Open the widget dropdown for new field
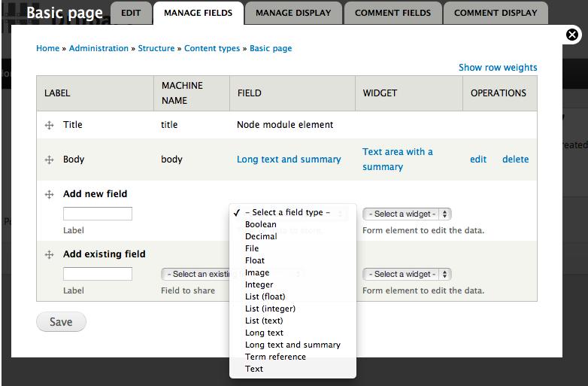 point(406,214)
